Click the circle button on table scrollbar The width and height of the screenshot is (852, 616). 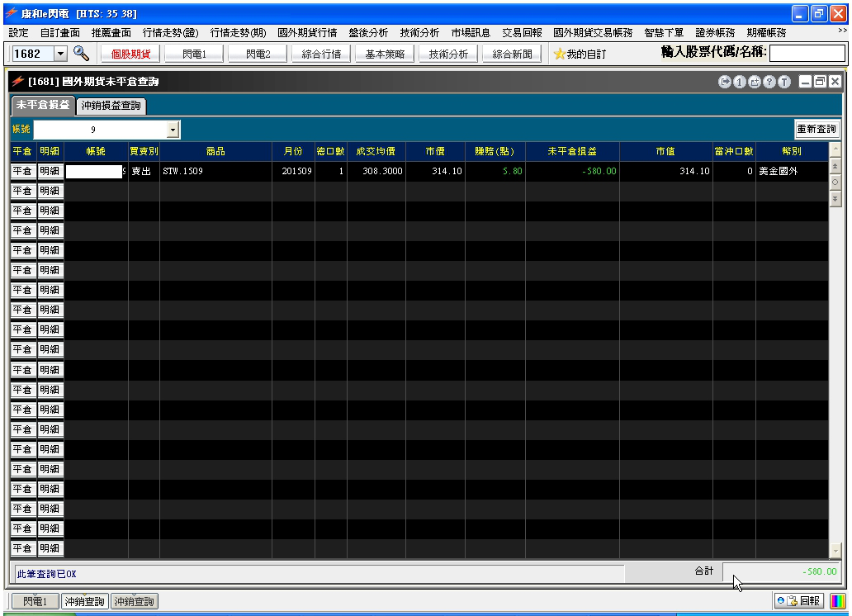point(835,182)
